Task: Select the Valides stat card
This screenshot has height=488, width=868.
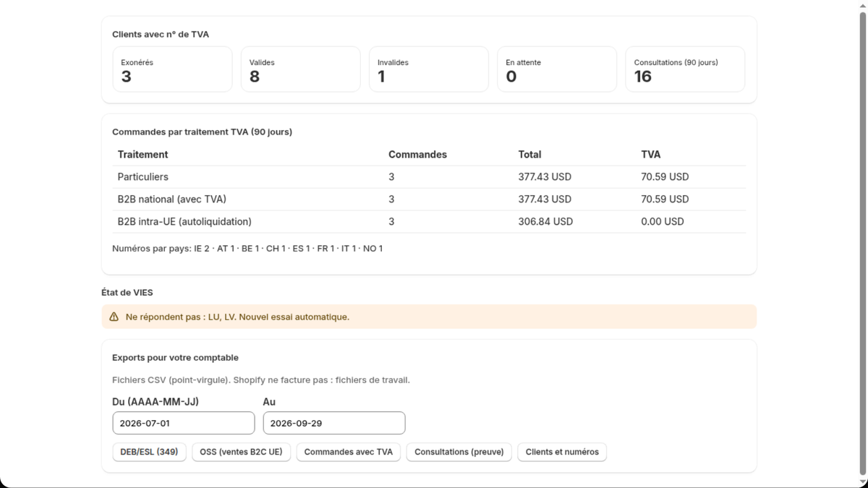Action: tap(300, 69)
